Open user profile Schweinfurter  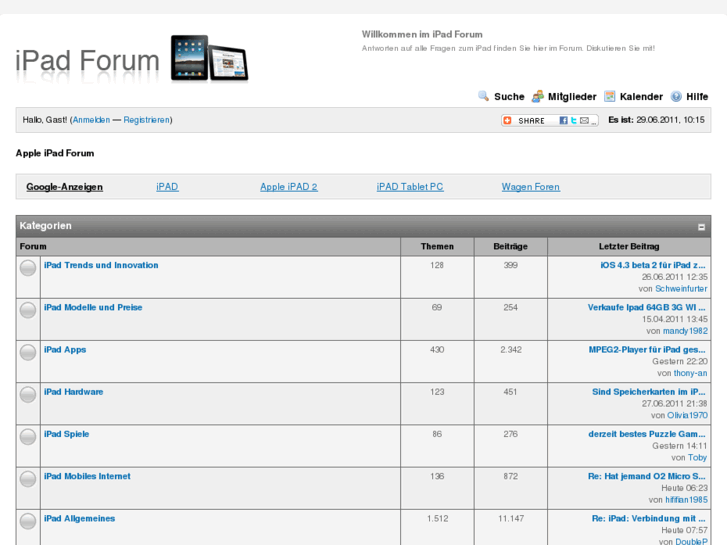point(681,289)
